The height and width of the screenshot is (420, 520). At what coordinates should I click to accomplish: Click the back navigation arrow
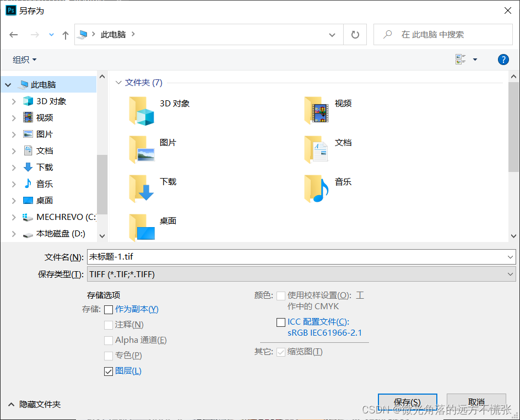click(x=13, y=34)
